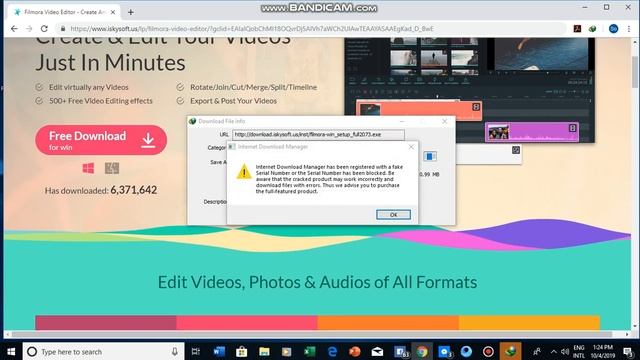Image resolution: width=640 pixels, height=360 pixels.
Task: Select the Mac platform icon under Free Download
Action: click(x=112, y=168)
